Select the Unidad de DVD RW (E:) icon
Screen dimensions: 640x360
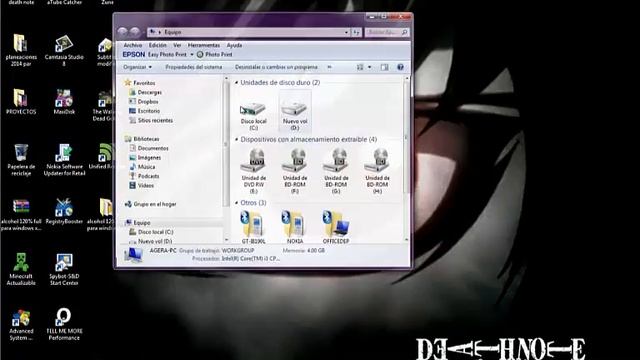[x=253, y=171]
